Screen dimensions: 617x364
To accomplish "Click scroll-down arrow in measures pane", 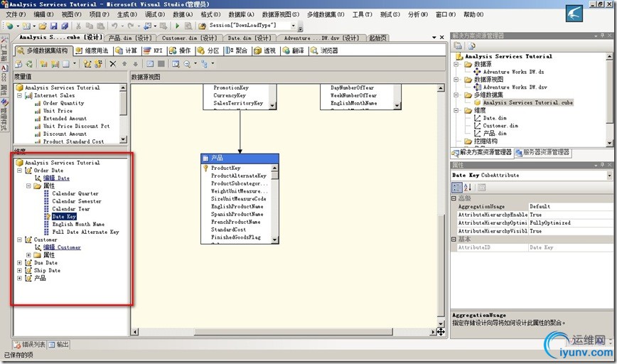I will (123, 139).
